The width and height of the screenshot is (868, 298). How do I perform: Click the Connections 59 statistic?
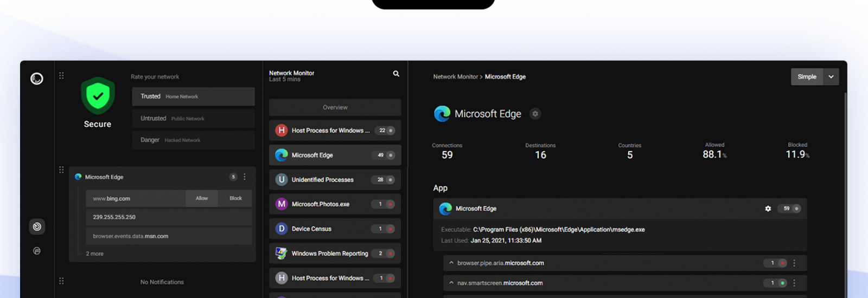(x=447, y=152)
